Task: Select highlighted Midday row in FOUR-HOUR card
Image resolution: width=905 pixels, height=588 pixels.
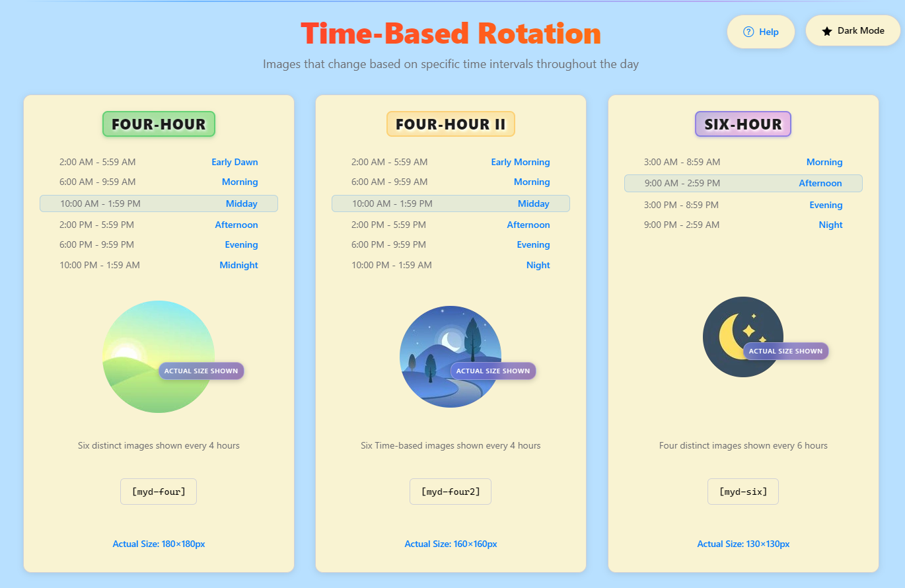Action: tap(159, 203)
